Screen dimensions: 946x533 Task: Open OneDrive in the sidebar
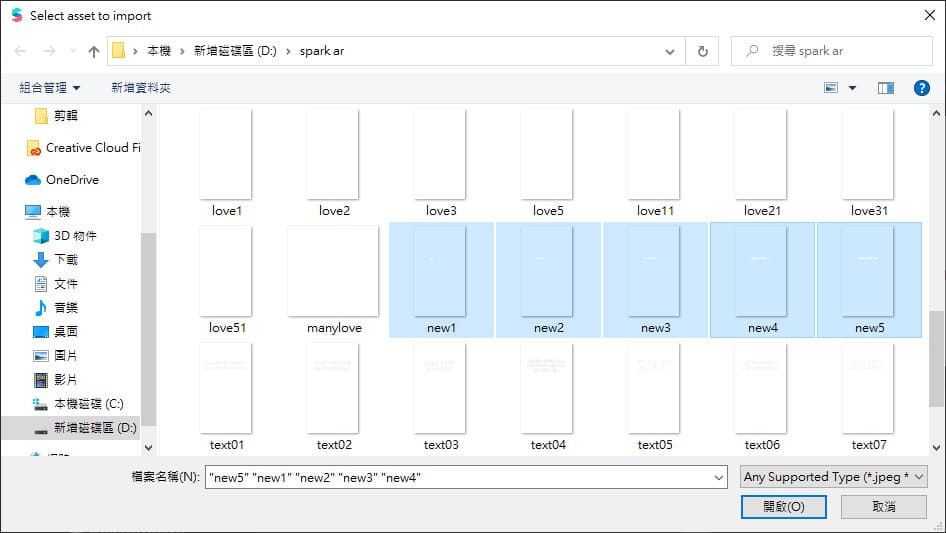click(72, 180)
